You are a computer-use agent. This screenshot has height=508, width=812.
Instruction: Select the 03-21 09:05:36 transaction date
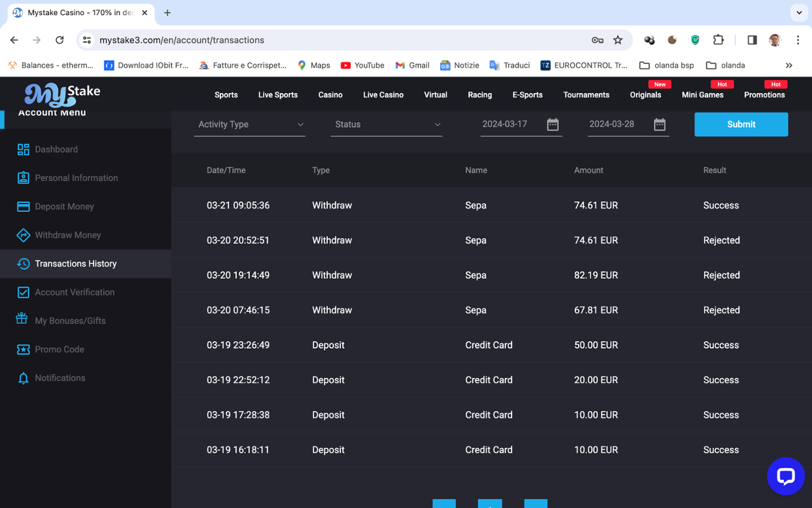click(x=238, y=205)
